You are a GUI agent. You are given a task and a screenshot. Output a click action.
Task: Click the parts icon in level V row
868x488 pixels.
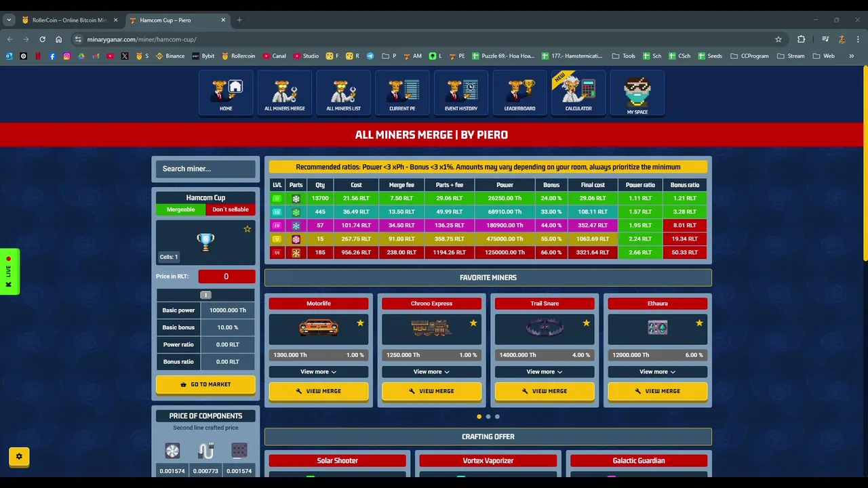[x=296, y=239]
